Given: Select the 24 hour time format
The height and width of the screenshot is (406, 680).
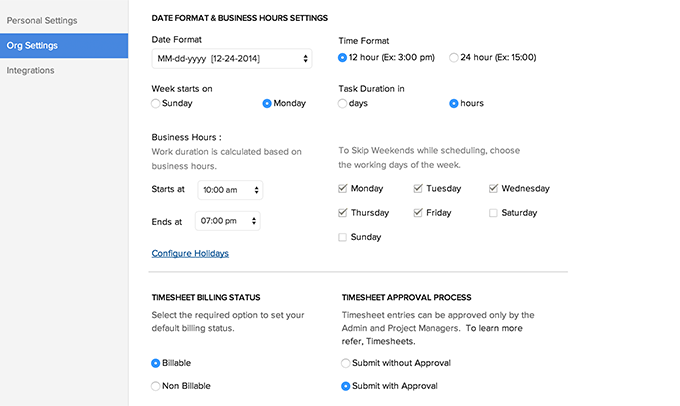Looking at the screenshot, I should point(455,58).
